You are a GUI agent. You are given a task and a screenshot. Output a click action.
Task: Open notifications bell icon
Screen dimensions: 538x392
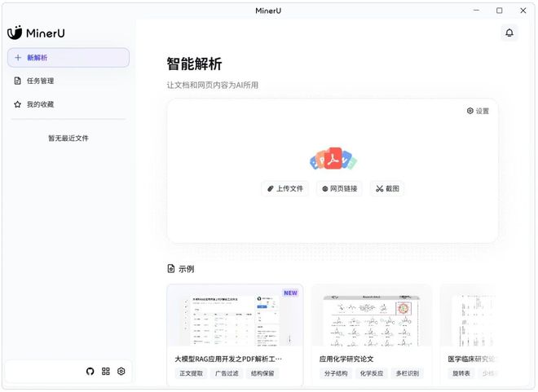(509, 33)
